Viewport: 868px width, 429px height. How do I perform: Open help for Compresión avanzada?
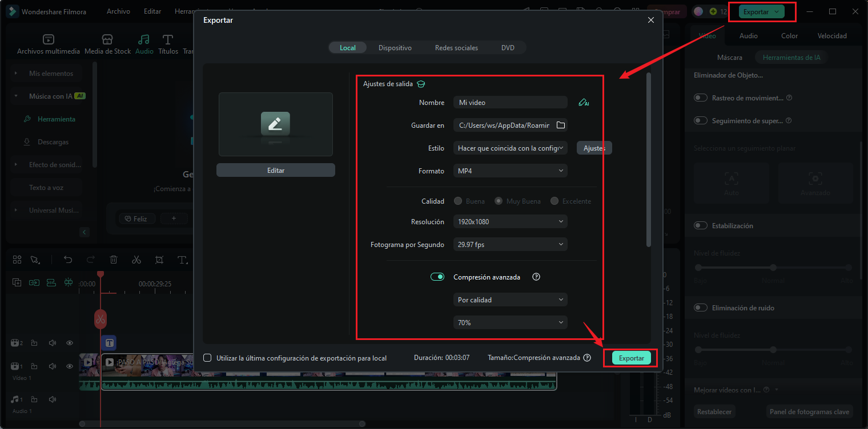[536, 277]
